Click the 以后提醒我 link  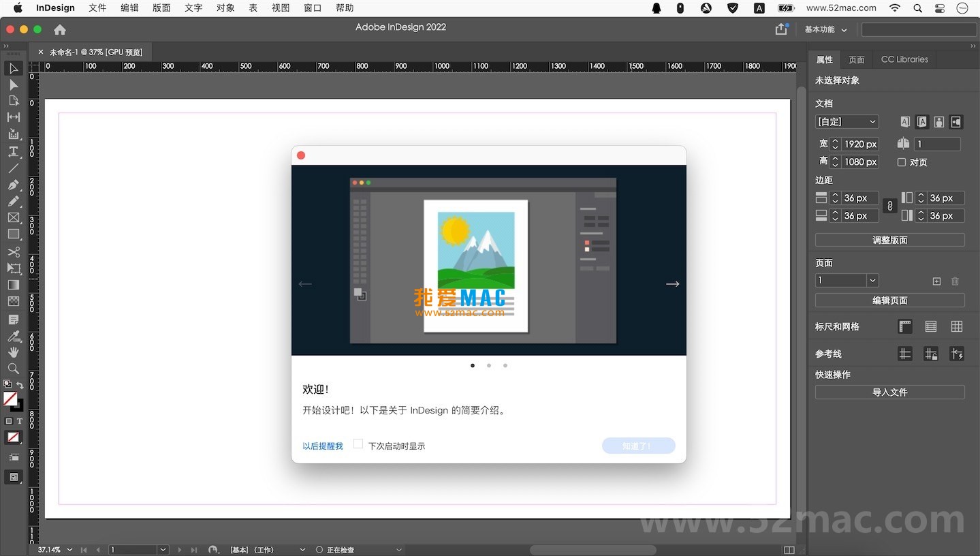pos(323,446)
